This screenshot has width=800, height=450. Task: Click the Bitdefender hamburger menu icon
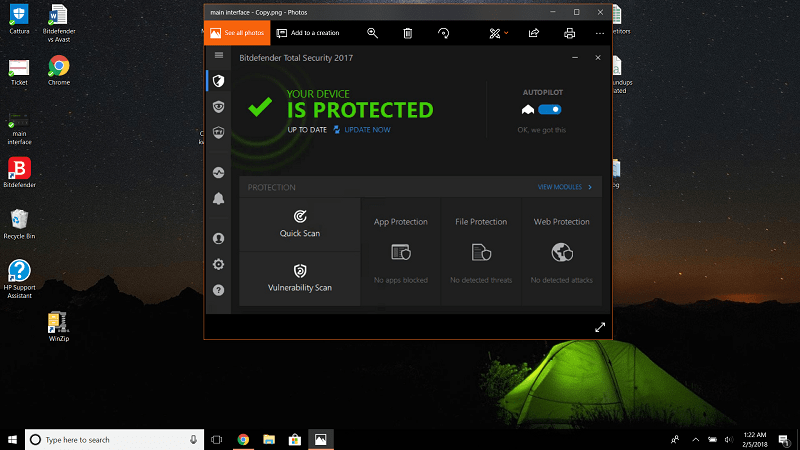pyautogui.click(x=219, y=55)
